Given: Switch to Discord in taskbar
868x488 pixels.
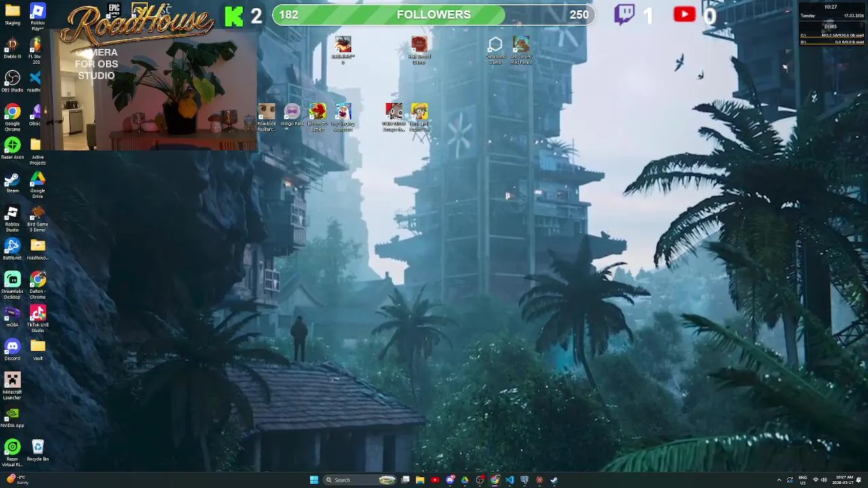Looking at the screenshot, I should click(450, 480).
